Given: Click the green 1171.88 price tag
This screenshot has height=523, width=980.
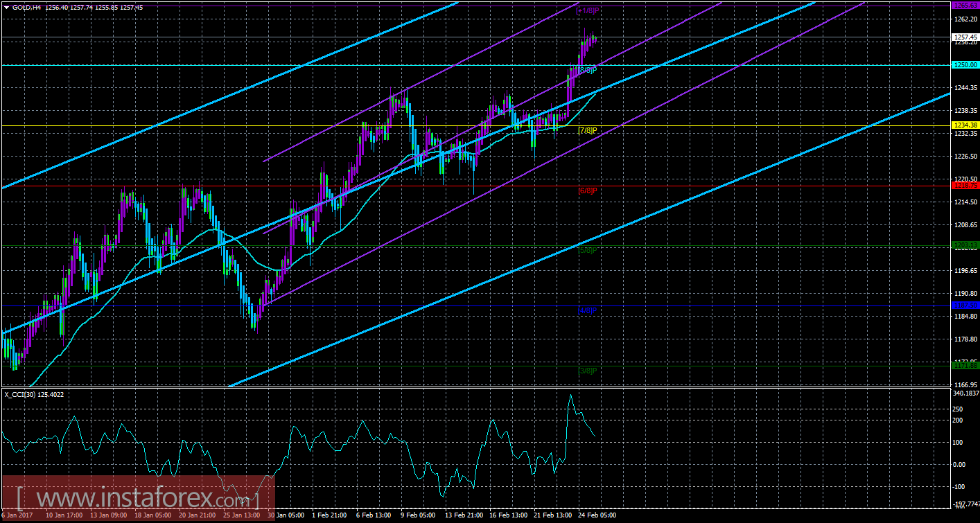Looking at the screenshot, I should [x=965, y=365].
